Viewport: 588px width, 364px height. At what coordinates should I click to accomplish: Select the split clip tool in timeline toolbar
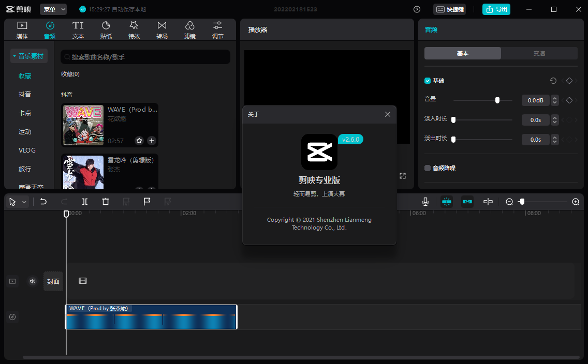coord(85,202)
